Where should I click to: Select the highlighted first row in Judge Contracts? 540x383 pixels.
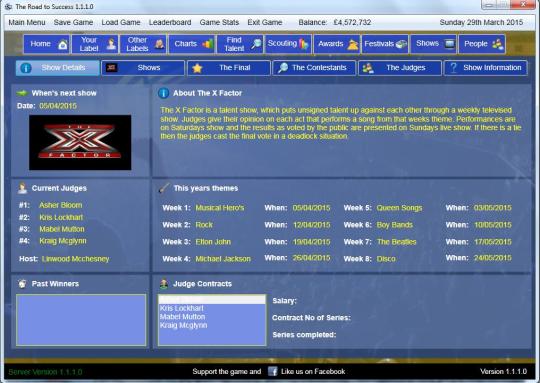pos(212,300)
